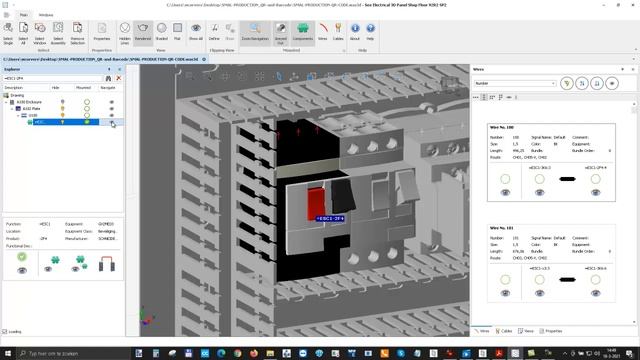
Task: Collapse the A102 Plate tree node
Action: point(12,109)
